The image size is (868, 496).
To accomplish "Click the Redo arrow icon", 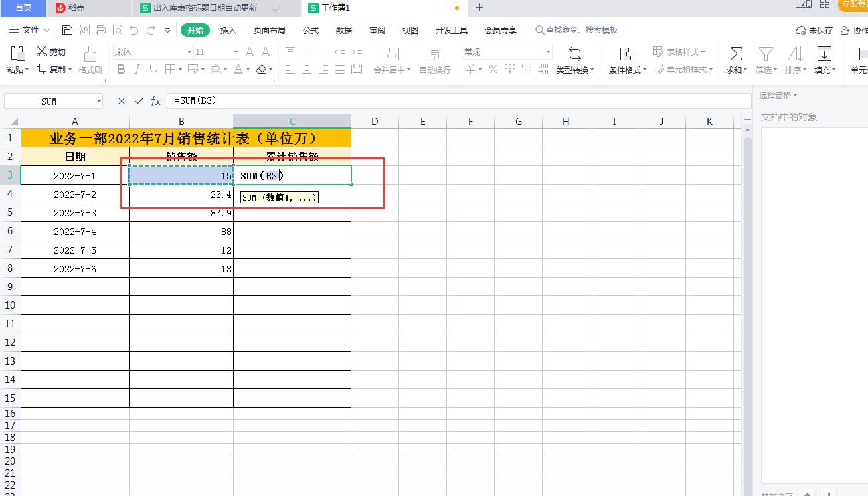I will (x=151, y=30).
